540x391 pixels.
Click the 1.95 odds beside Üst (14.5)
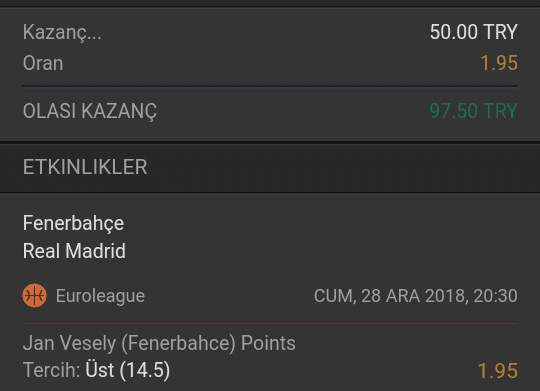click(498, 371)
